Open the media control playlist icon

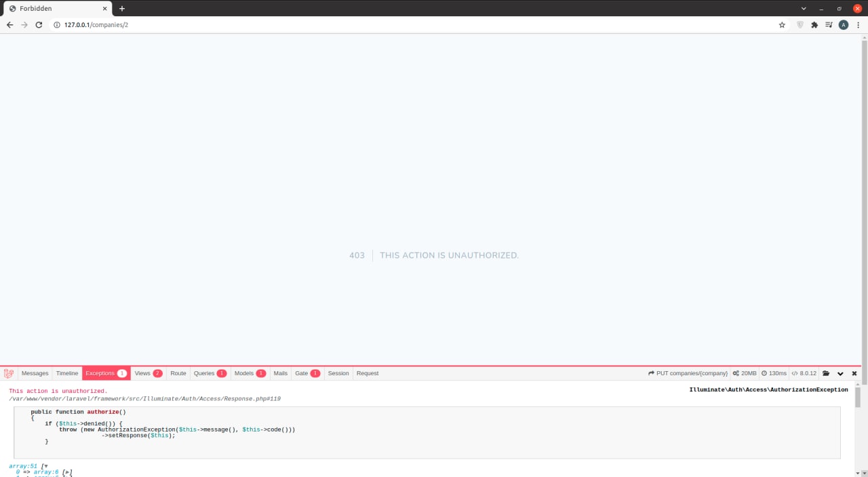tap(829, 24)
